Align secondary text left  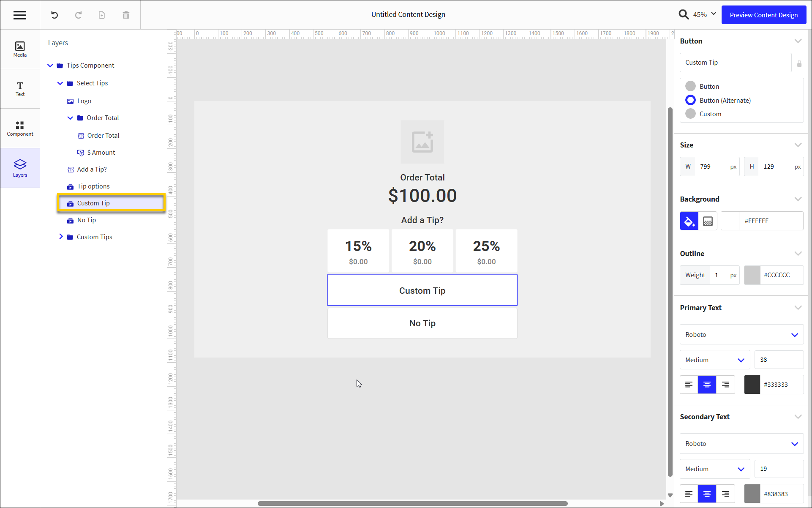(x=689, y=494)
